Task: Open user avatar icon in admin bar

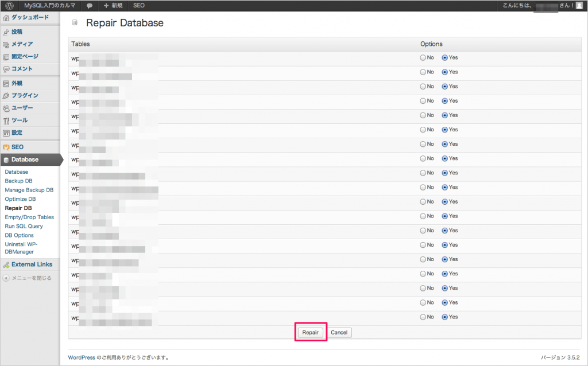Action: click(x=579, y=5)
